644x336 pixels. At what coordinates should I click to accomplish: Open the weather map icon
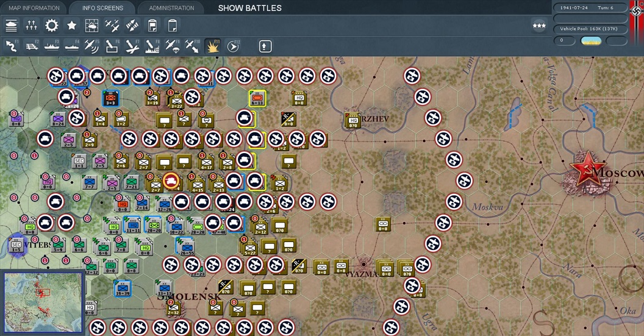(x=91, y=26)
